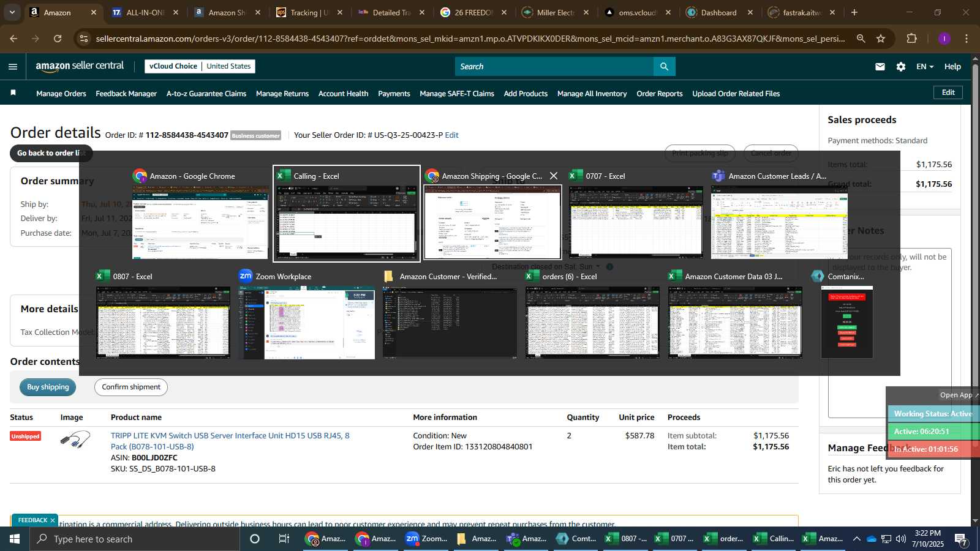Screen dimensions: 980x551
Task: Click the site information icon in address bar
Action: tap(84, 39)
